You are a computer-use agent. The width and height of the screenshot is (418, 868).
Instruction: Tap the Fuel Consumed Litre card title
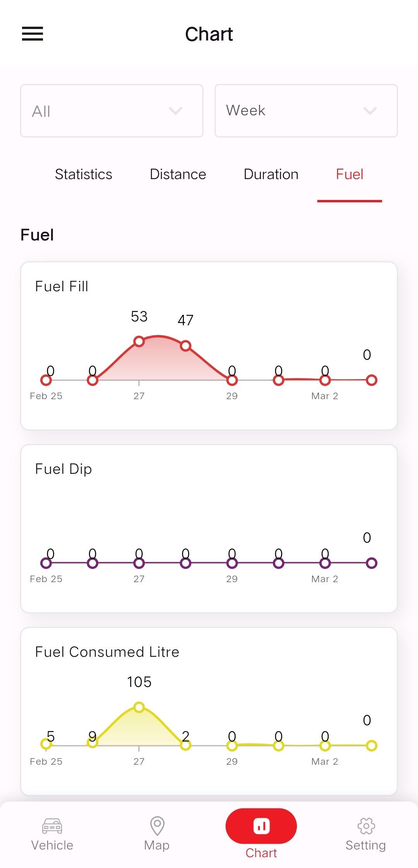107,652
